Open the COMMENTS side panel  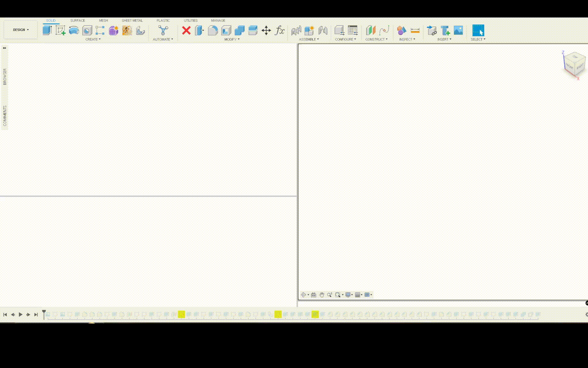[x=5, y=116]
